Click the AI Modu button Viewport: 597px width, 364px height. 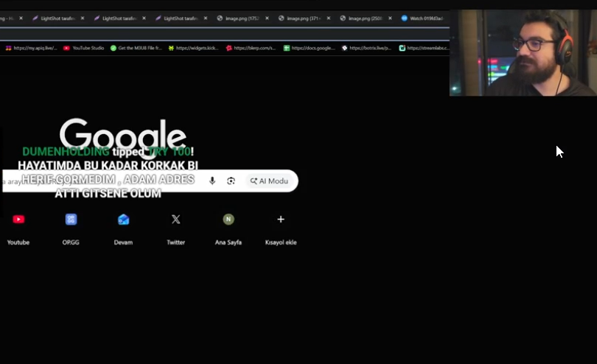pos(269,181)
